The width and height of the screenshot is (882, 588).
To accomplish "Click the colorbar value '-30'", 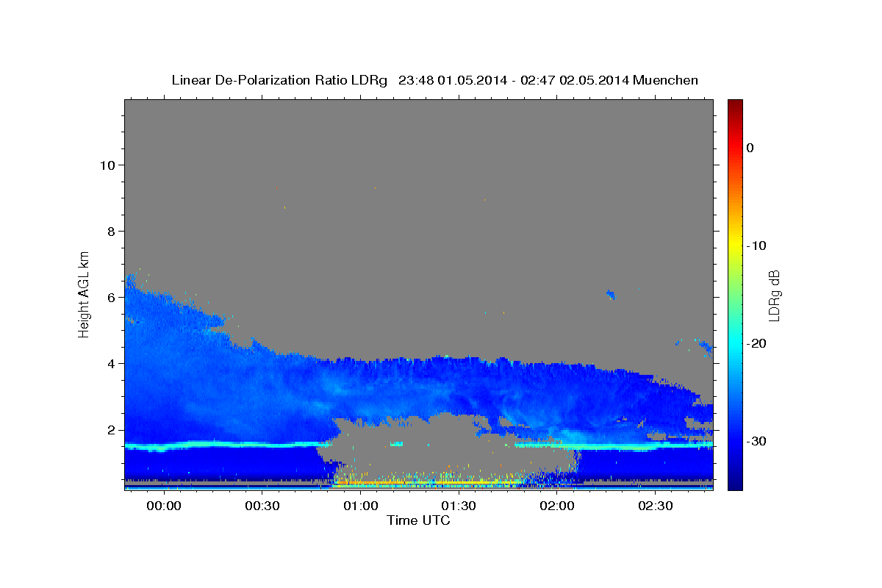I will (x=756, y=441).
